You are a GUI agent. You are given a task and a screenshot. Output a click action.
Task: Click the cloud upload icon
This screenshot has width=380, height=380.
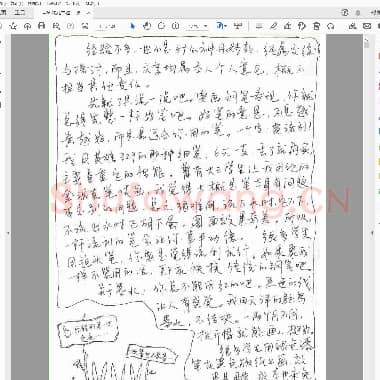click(27, 26)
